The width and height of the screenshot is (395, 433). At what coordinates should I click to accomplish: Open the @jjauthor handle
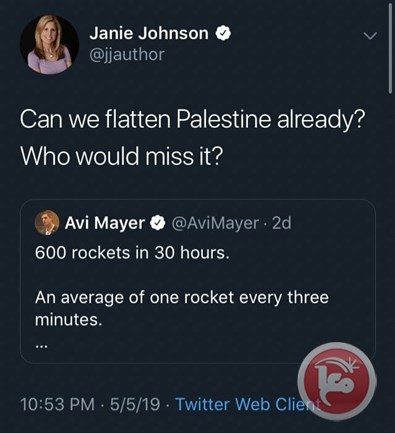click(127, 54)
